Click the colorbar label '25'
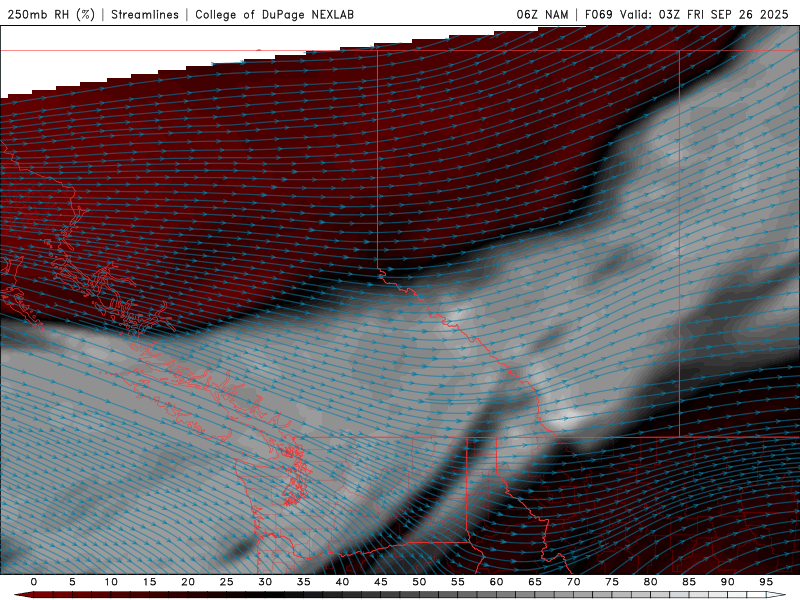This screenshot has height=600, width=800. (x=227, y=582)
